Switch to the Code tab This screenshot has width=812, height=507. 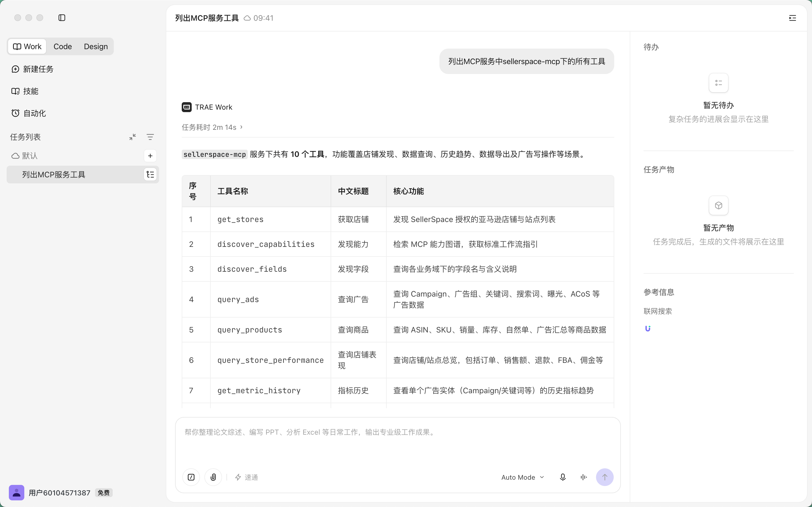click(x=63, y=46)
